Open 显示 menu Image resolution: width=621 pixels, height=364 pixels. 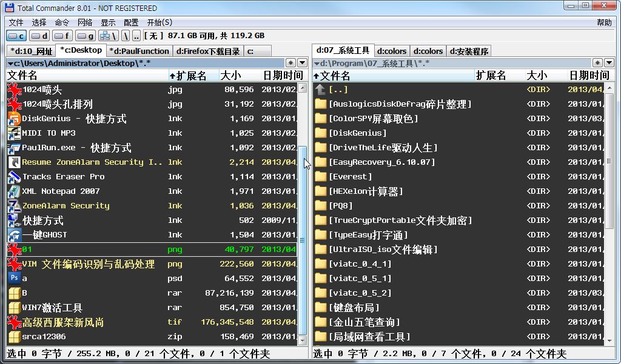108,22
